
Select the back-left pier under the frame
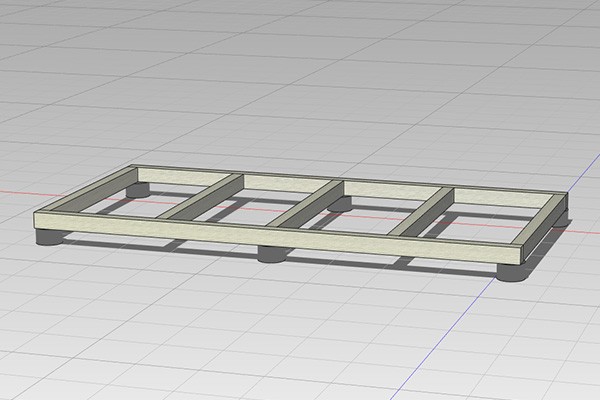137,188
